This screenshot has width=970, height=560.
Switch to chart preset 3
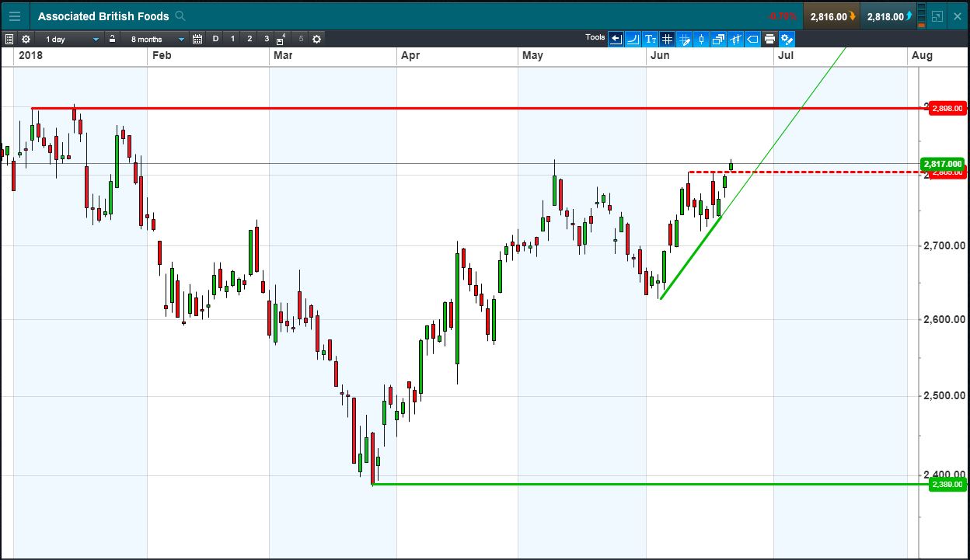pos(267,39)
